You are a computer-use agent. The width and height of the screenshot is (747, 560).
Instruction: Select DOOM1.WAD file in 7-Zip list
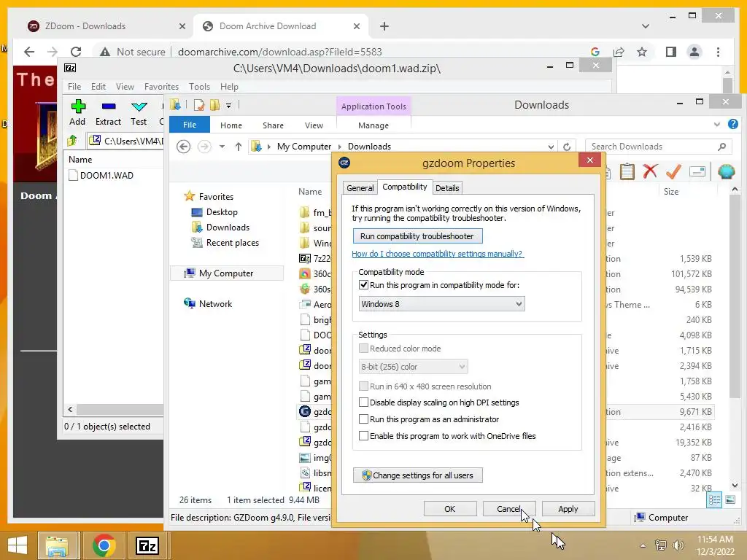click(x=101, y=175)
